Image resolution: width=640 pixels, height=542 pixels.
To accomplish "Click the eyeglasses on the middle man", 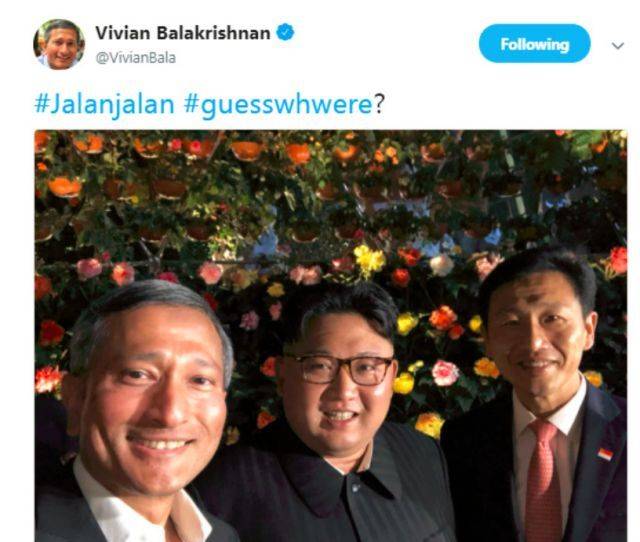I will pyautogui.click(x=340, y=370).
